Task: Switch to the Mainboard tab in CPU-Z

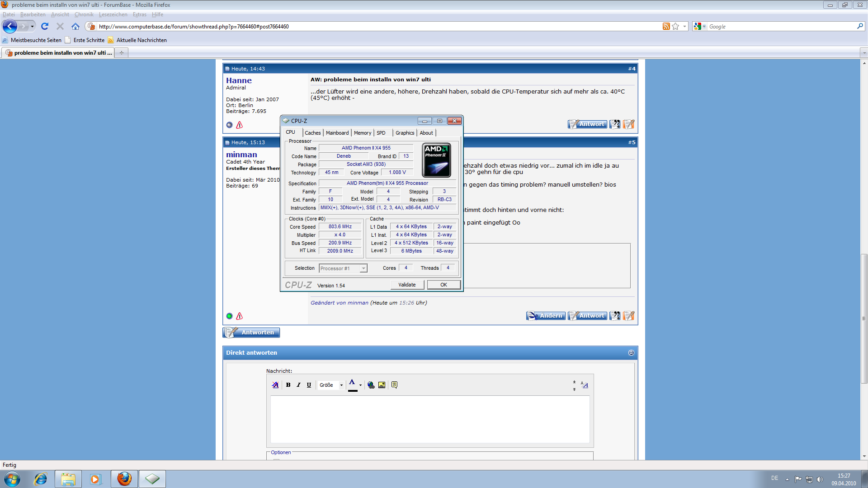Action: coord(337,133)
